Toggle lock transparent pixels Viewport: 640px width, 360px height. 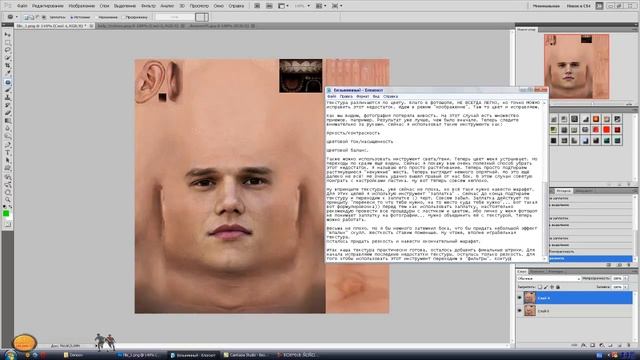coord(540,287)
